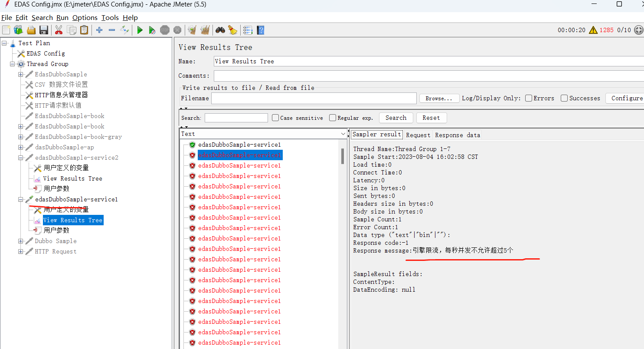Focus the Comments input field
This screenshot has width=644, height=349.
(x=428, y=76)
